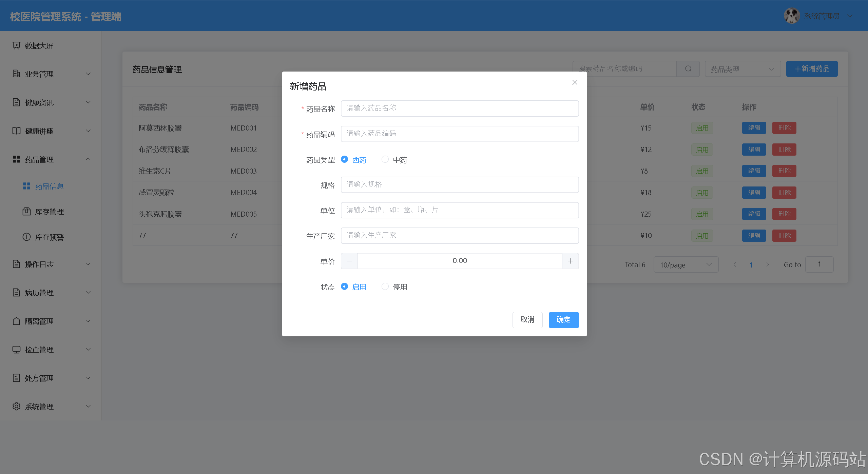868x474 pixels.
Task: Click the search magnifier icon button
Action: pos(688,69)
